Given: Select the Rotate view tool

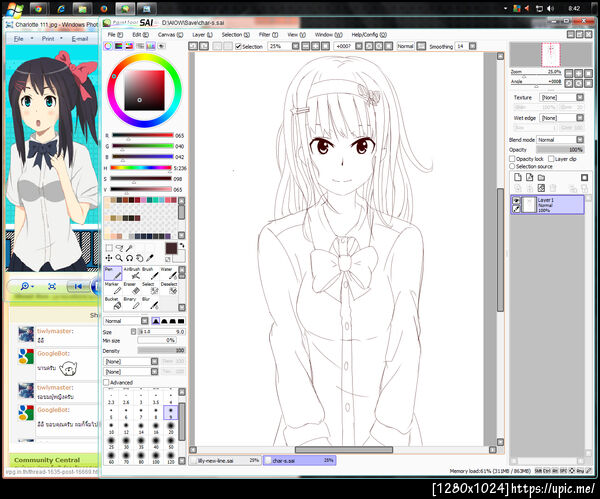Looking at the screenshot, I should [x=129, y=258].
